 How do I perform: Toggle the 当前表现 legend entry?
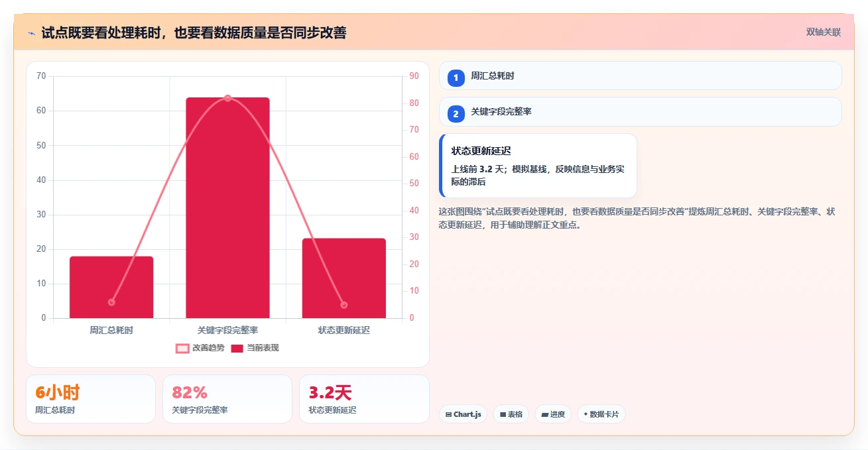click(255, 348)
